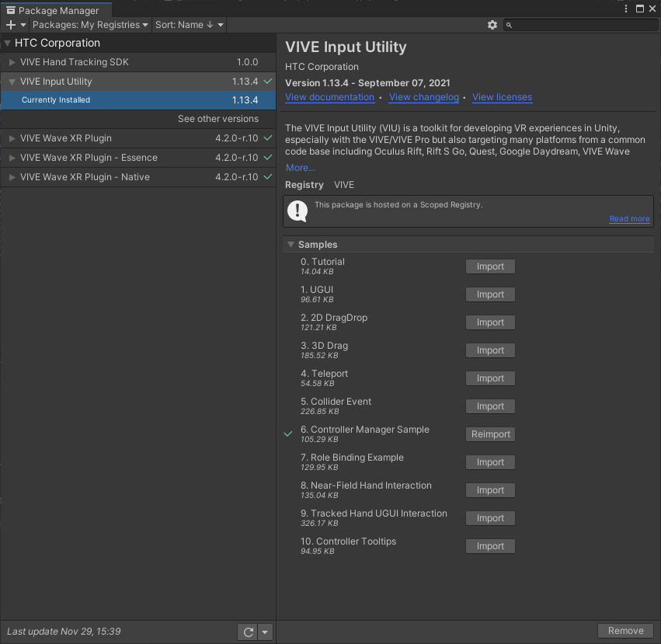The height and width of the screenshot is (644, 661).
Task: Open the Packages: My Registries dropdown
Action: [x=90, y=25]
